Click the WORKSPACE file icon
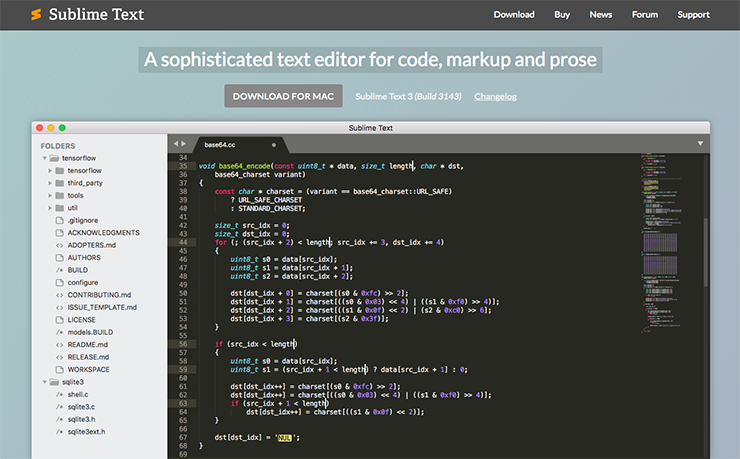The width and height of the screenshot is (740, 459). tap(59, 369)
